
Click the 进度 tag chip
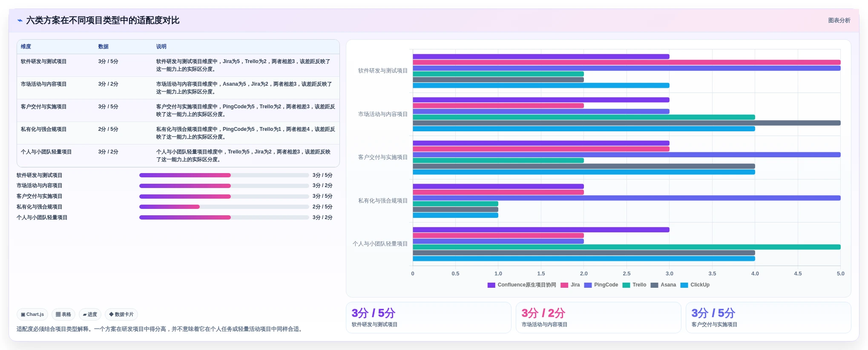pos(90,315)
